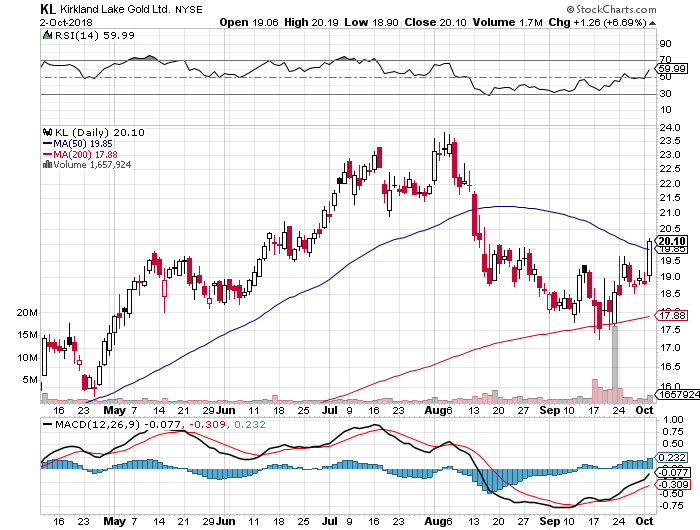Click the 10M volume axis label

[x=27, y=357]
